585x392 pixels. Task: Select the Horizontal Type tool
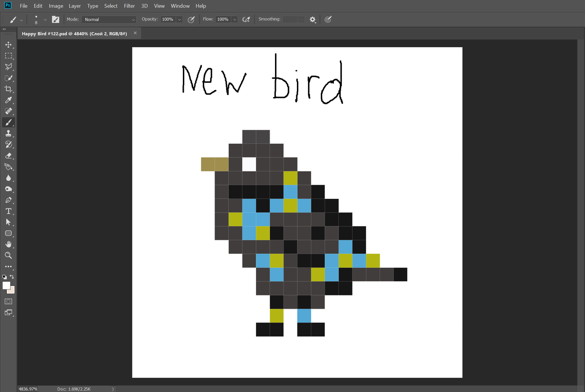click(8, 211)
